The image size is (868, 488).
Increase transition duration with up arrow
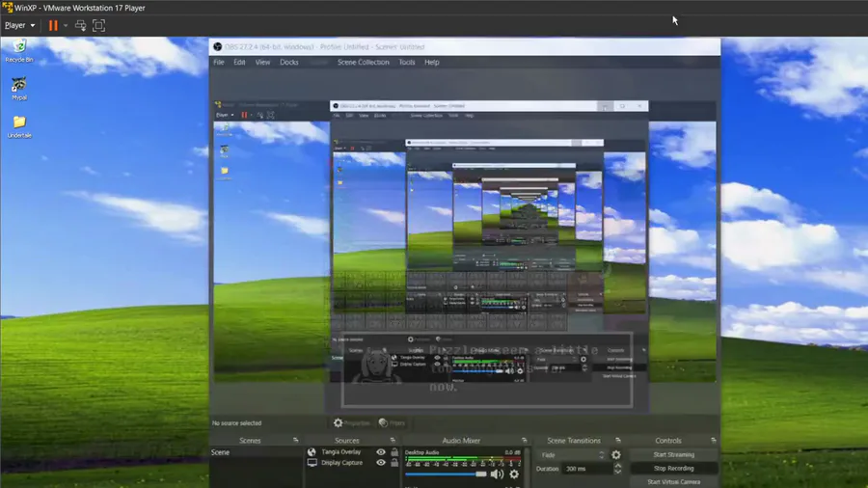617,465
